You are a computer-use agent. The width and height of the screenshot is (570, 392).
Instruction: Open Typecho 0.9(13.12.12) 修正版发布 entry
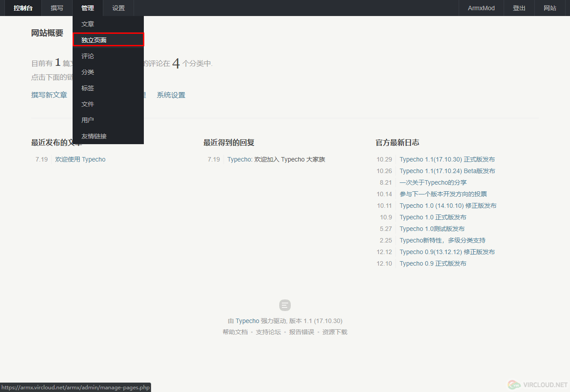point(447,252)
